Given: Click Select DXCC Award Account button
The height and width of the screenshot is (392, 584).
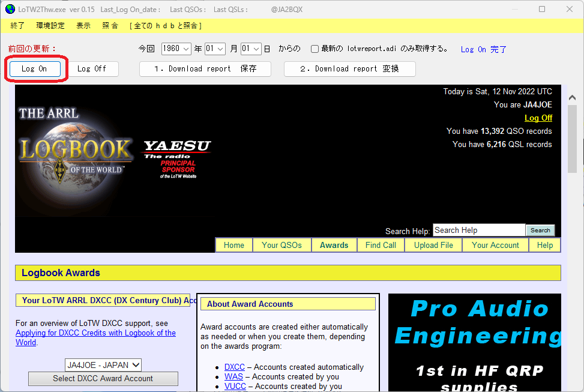Looking at the screenshot, I should tap(103, 379).
